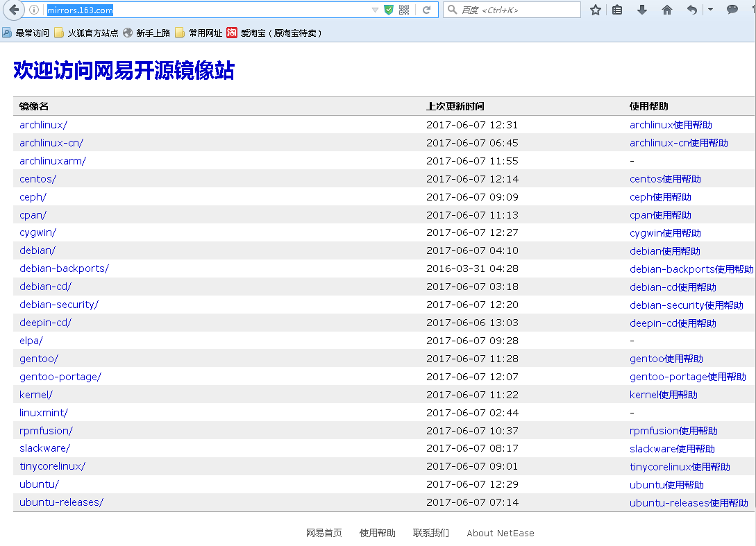Viewport: 756px width, 546px height.
Task: Open the 新手上路 bookmark
Action: (x=146, y=33)
